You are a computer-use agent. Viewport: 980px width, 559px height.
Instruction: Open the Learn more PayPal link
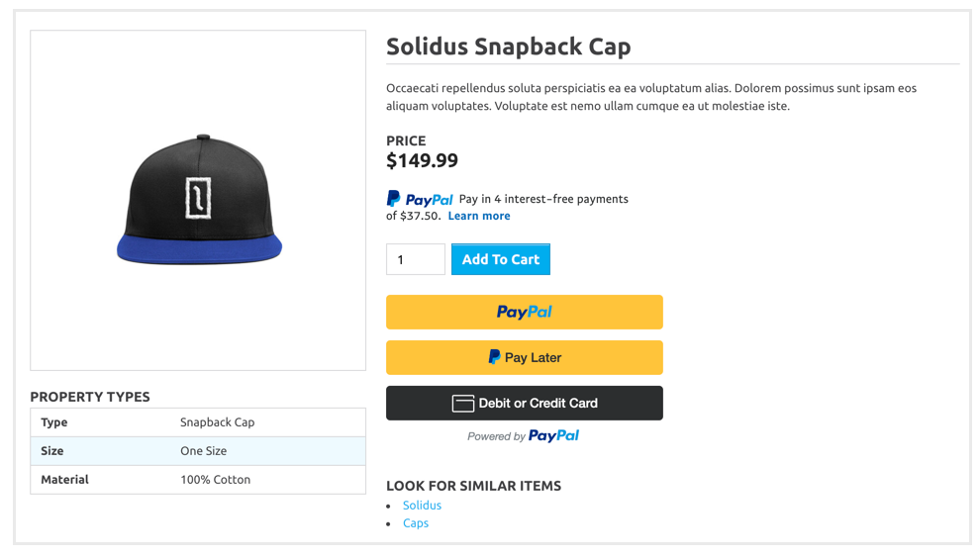479,216
